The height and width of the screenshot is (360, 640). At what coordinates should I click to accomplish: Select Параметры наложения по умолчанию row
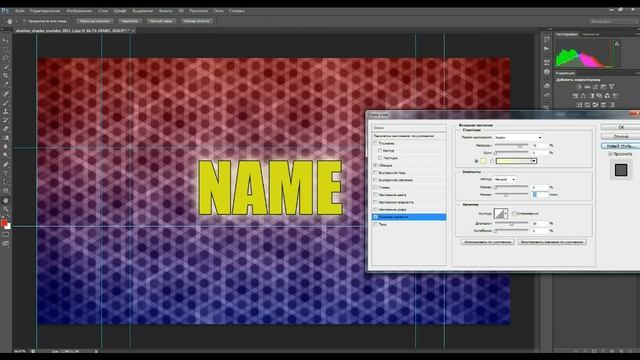[x=409, y=136]
